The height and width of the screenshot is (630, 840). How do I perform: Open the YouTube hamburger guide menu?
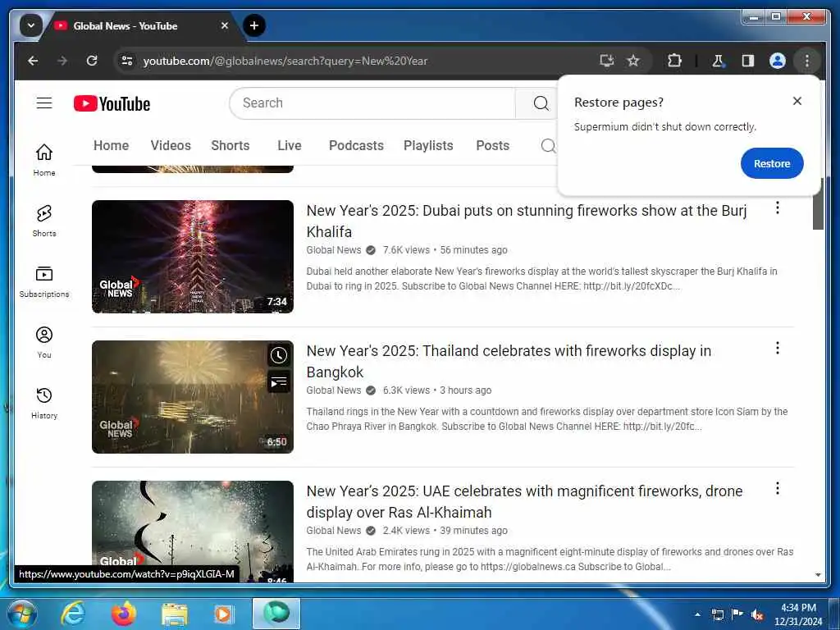click(x=44, y=103)
